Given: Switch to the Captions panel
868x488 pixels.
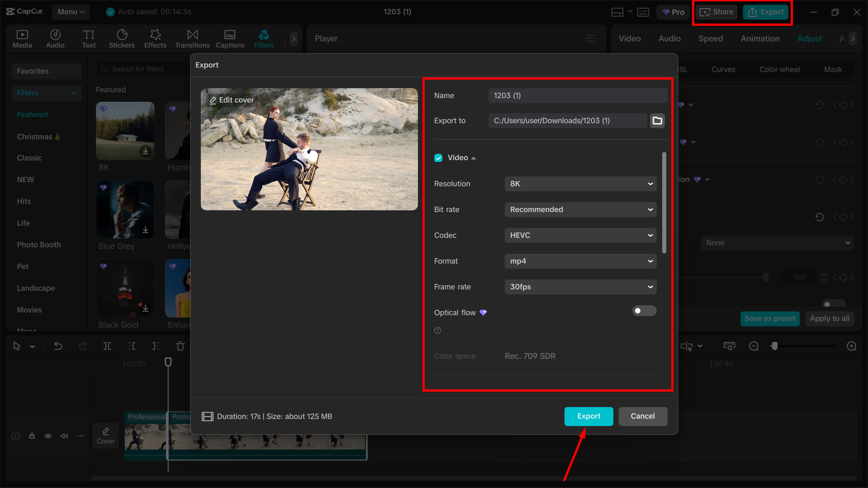Looking at the screenshot, I should point(230,38).
